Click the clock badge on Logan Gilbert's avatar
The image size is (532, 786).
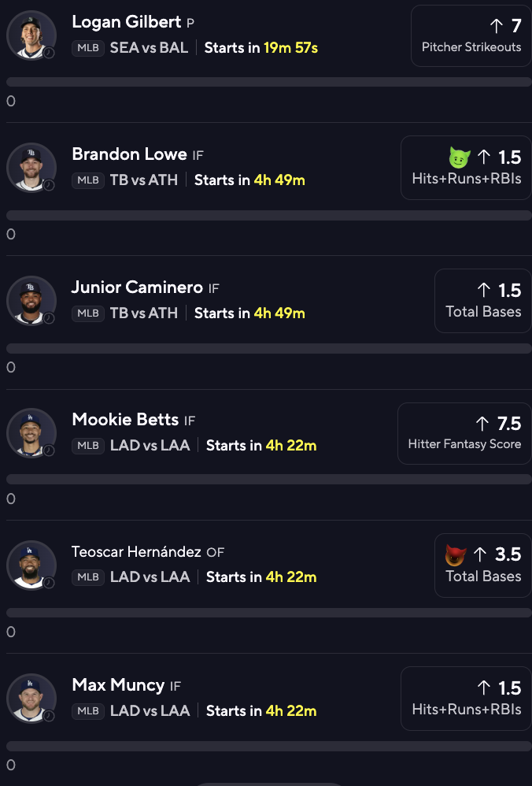(x=49, y=52)
